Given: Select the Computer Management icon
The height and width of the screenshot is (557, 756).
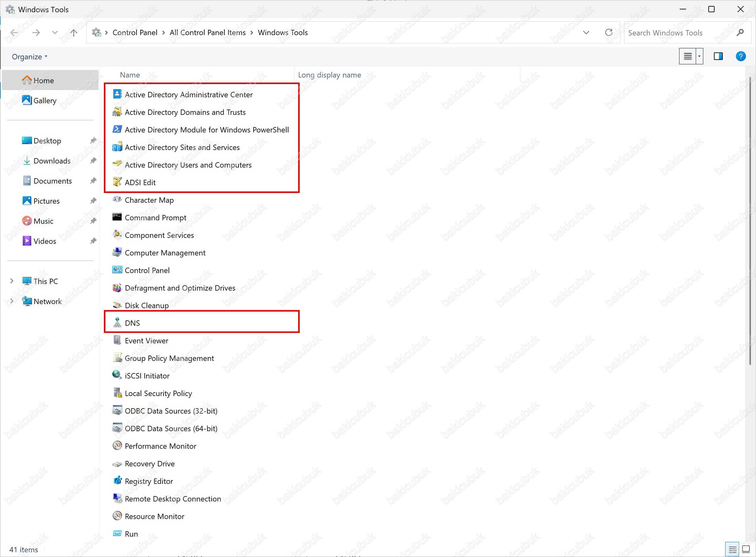Looking at the screenshot, I should (x=117, y=252).
